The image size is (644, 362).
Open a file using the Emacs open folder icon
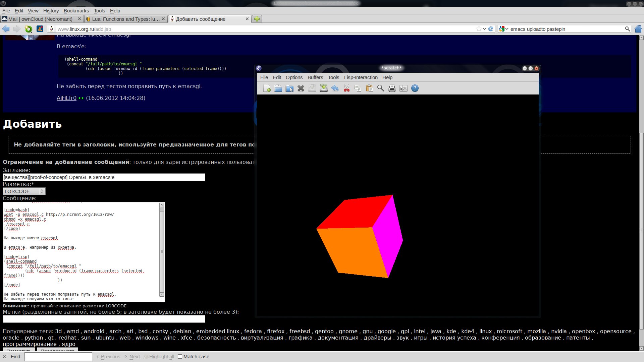click(278, 88)
